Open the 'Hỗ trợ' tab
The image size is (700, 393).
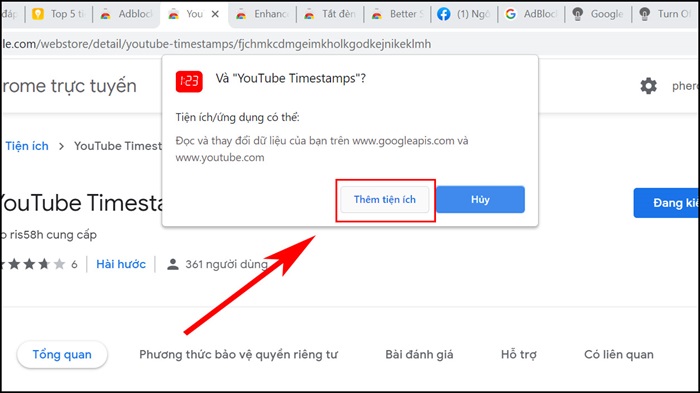click(x=519, y=355)
